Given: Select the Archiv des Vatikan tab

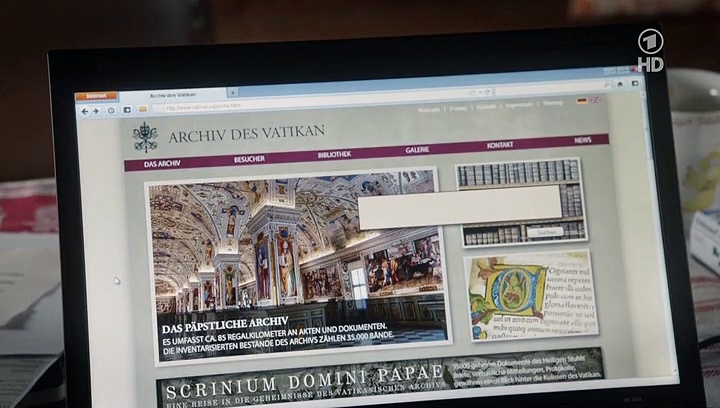Looking at the screenshot, I should tap(172, 95).
